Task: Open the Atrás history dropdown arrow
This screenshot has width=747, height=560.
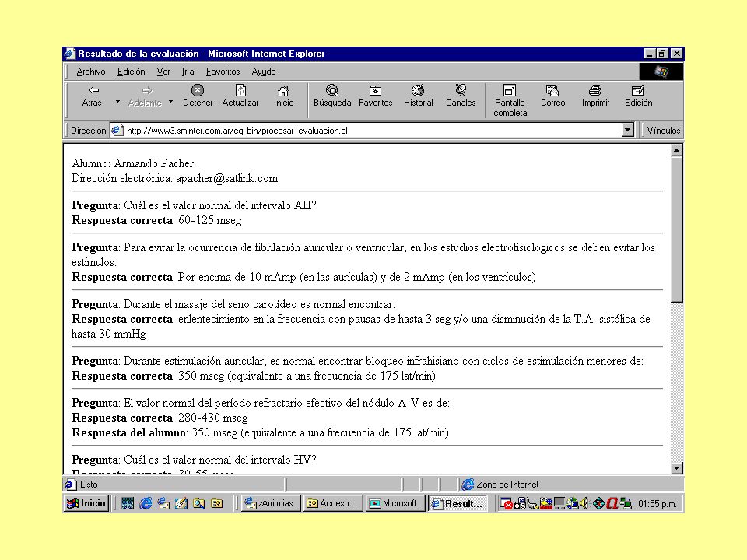Action: [x=117, y=101]
